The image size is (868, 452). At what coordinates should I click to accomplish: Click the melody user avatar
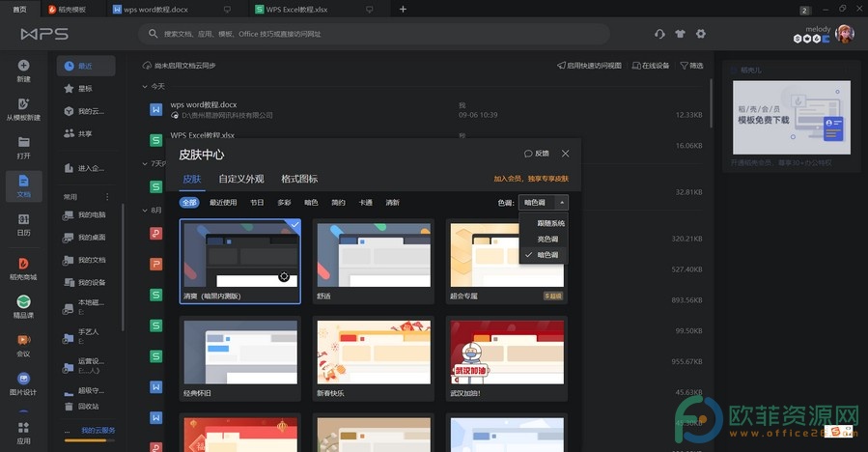click(844, 34)
